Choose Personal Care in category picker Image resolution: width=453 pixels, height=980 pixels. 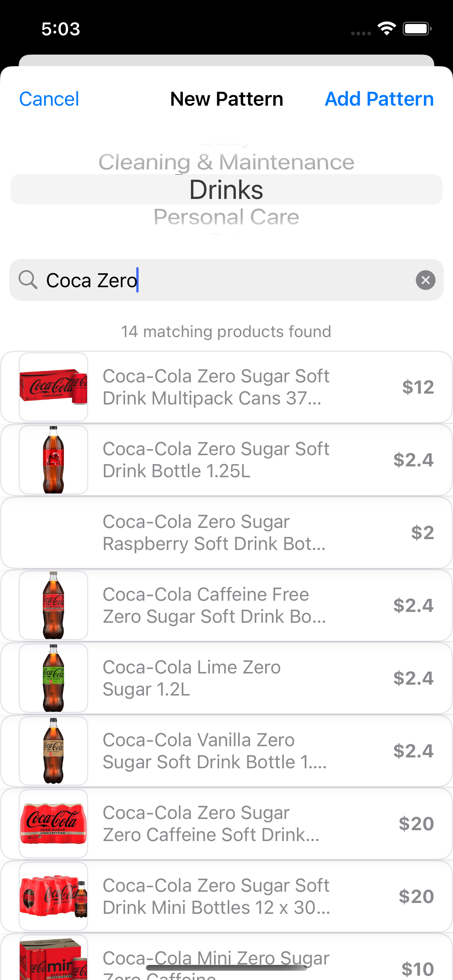click(226, 217)
